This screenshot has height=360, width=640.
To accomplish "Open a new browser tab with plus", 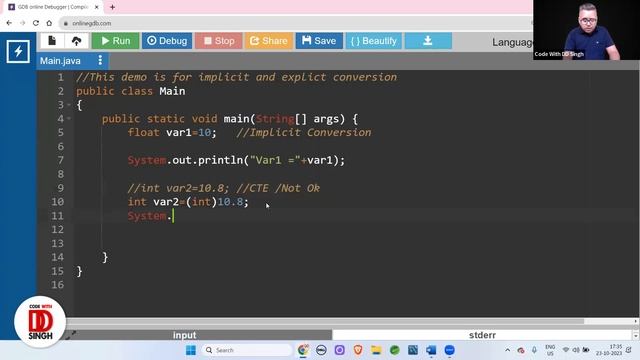I will tap(112, 7).
